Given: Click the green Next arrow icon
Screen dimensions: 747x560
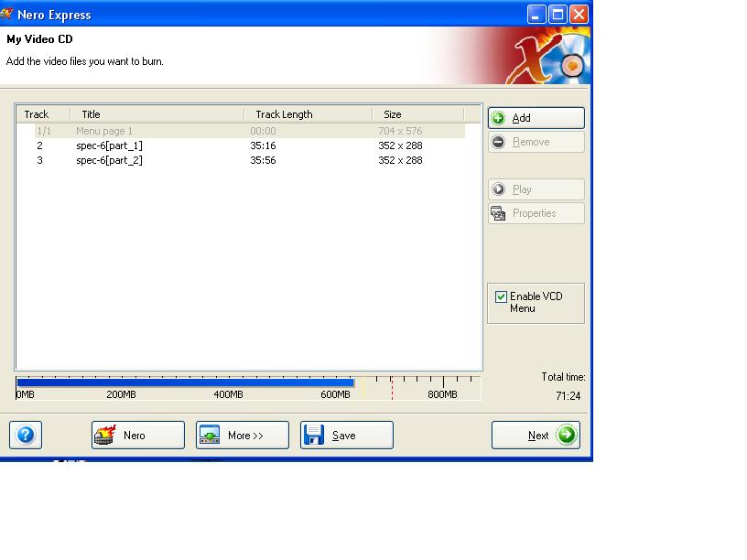Looking at the screenshot, I should [x=567, y=435].
